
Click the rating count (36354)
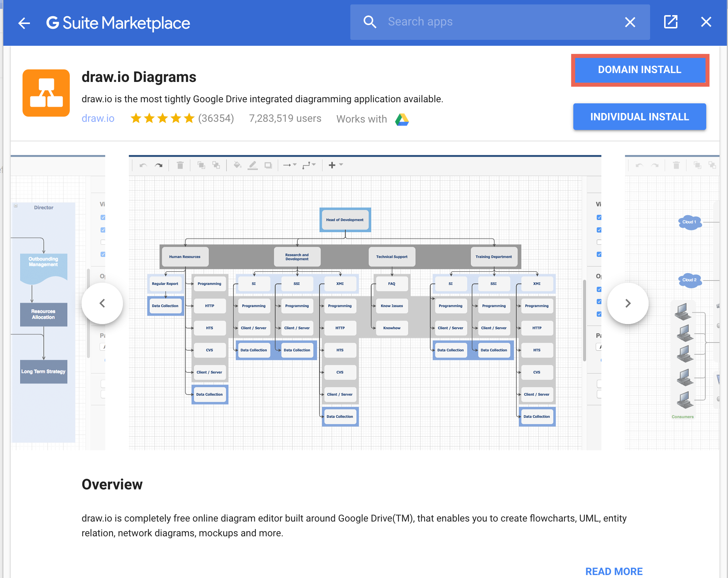216,118
